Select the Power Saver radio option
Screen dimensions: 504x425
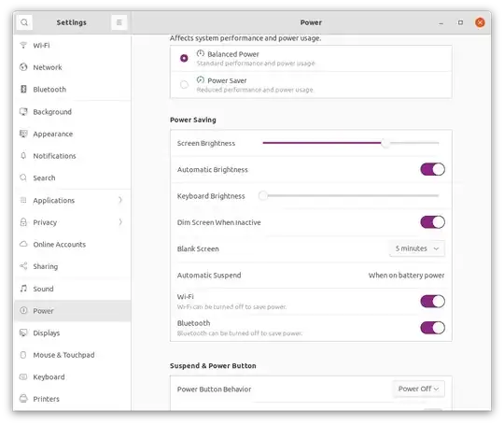(184, 85)
